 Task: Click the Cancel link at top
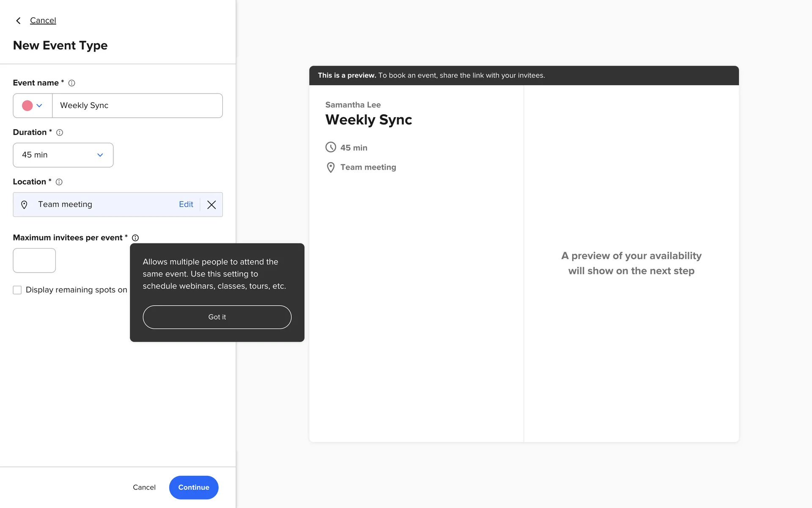point(43,21)
